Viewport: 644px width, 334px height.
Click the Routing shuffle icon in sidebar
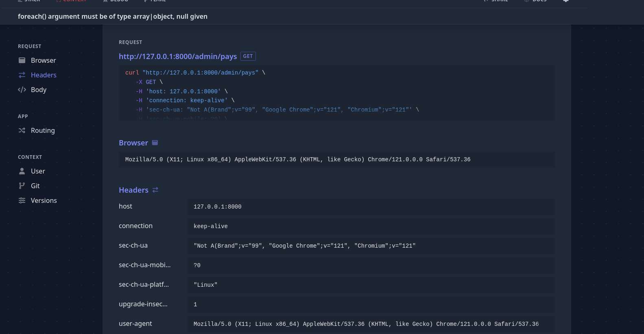click(x=22, y=130)
